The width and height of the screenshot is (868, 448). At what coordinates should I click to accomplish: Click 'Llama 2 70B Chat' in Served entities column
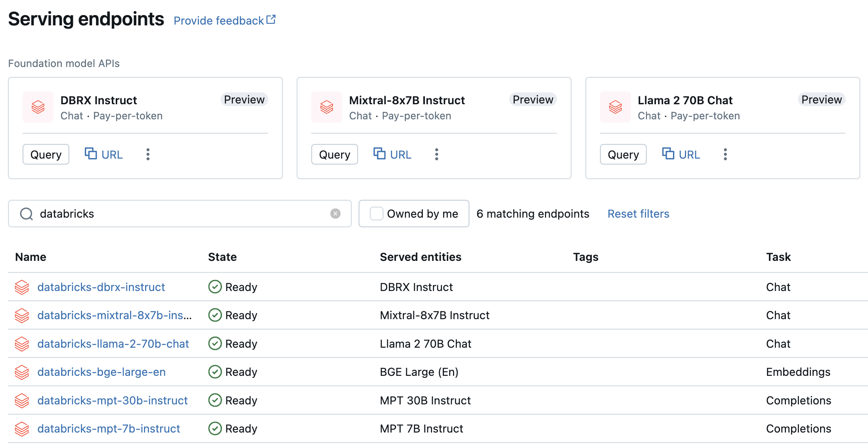[x=426, y=344]
